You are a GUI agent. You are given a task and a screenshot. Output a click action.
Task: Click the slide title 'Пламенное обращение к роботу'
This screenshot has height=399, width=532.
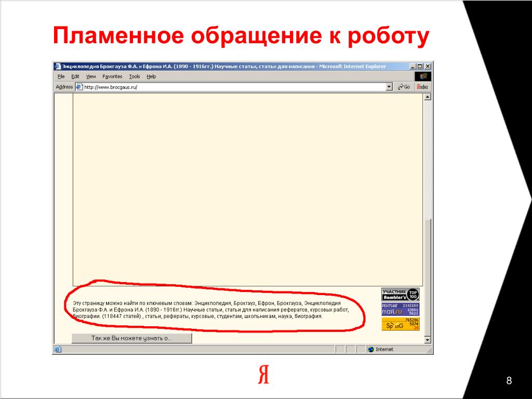point(241,36)
